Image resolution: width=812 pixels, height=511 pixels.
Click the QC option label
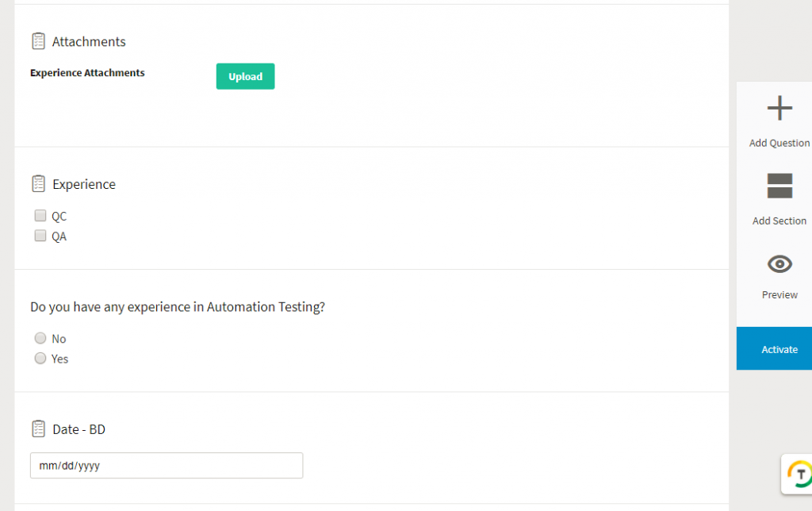click(59, 216)
